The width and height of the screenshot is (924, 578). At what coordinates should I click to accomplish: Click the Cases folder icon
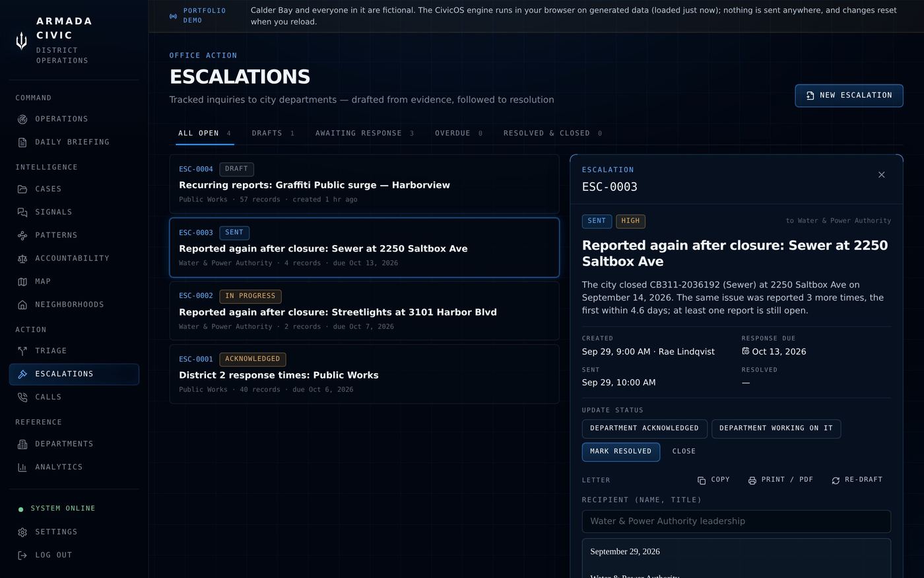click(x=22, y=190)
